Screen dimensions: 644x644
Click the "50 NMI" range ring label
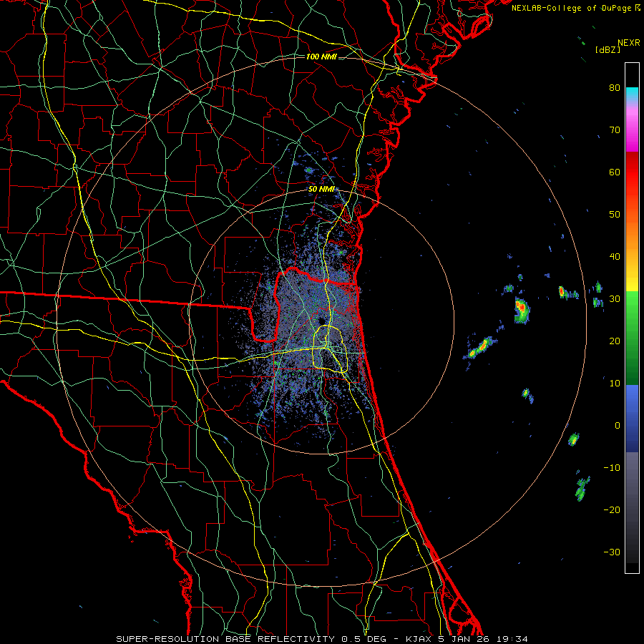point(321,190)
